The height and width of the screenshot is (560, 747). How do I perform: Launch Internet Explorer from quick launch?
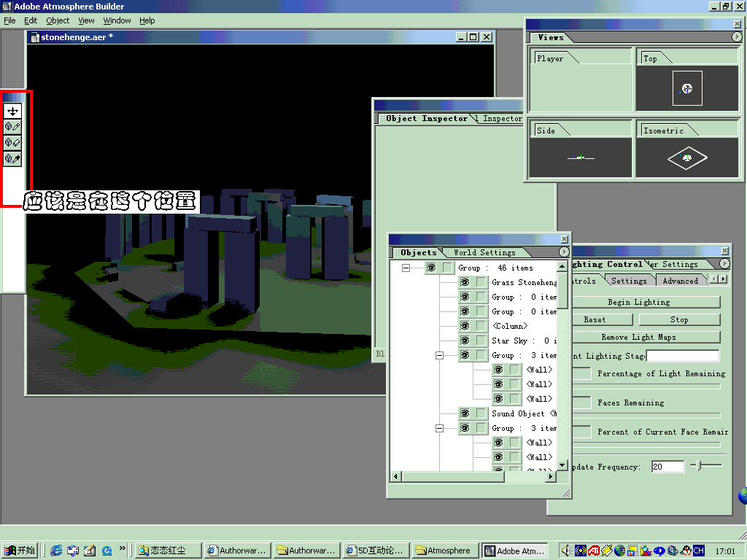pos(56,551)
